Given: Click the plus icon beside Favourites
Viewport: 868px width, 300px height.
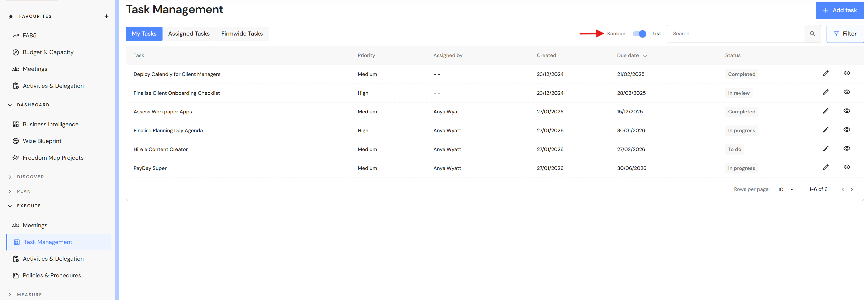Looking at the screenshot, I should (107, 16).
